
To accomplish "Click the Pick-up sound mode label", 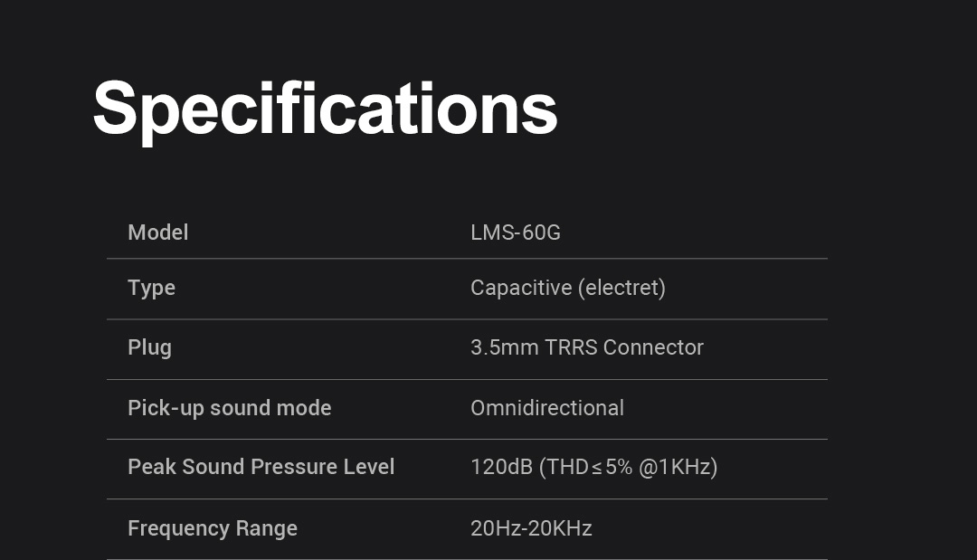I will [x=229, y=408].
